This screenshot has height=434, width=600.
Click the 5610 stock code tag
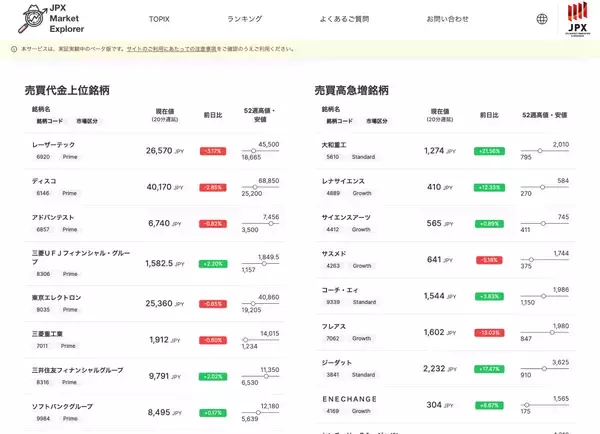click(x=333, y=157)
